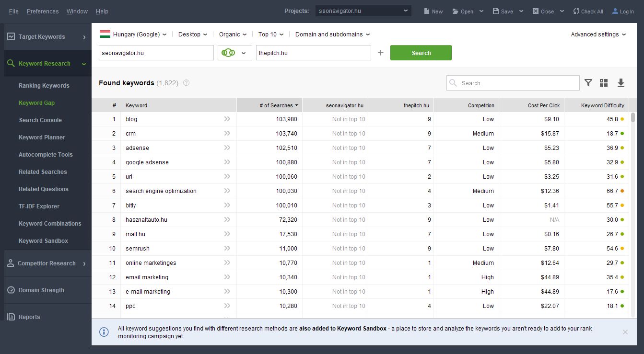Switch to grid view icon
This screenshot has height=354, width=644.
click(x=604, y=83)
